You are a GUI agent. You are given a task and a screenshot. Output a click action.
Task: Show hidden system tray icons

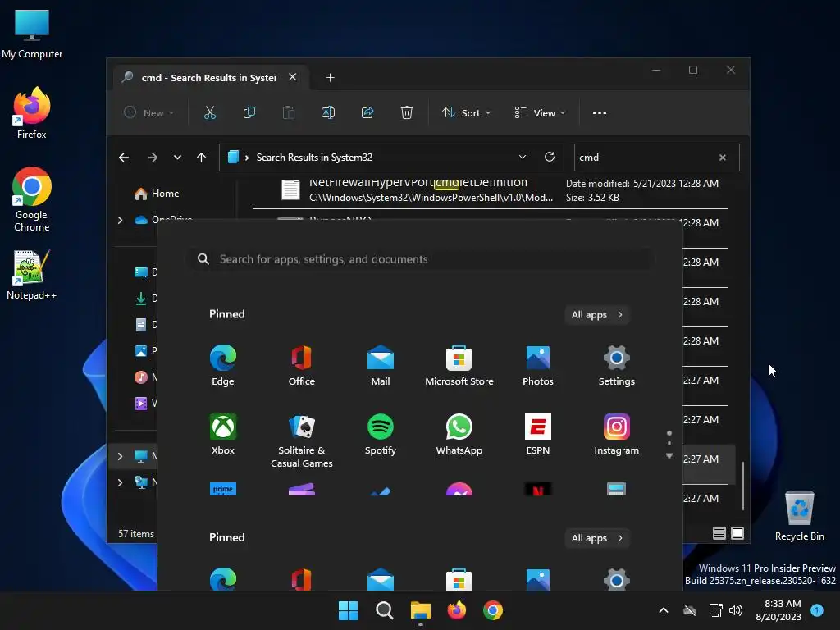click(x=663, y=610)
